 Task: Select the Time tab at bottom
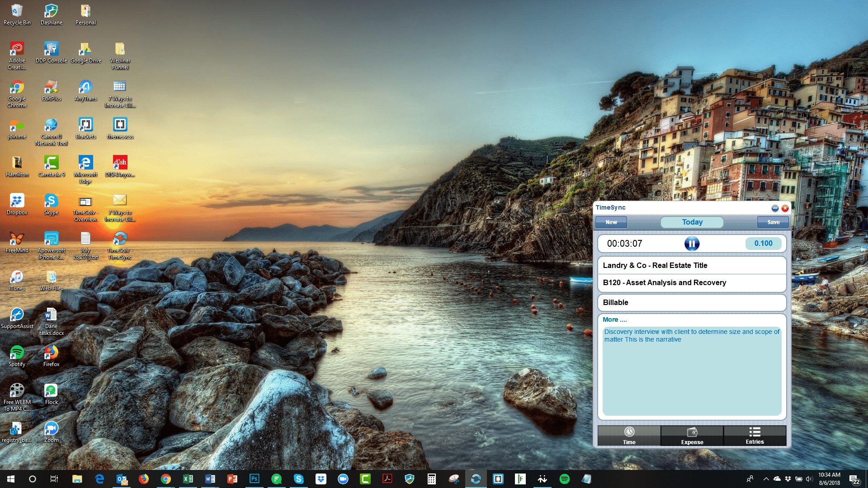[x=629, y=436]
